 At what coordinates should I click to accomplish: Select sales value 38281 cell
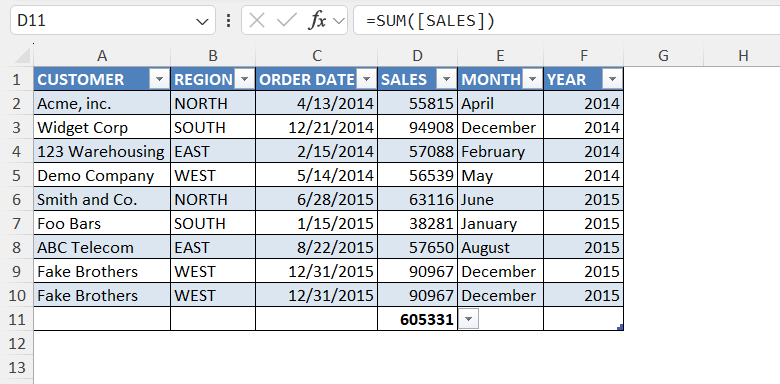418,223
